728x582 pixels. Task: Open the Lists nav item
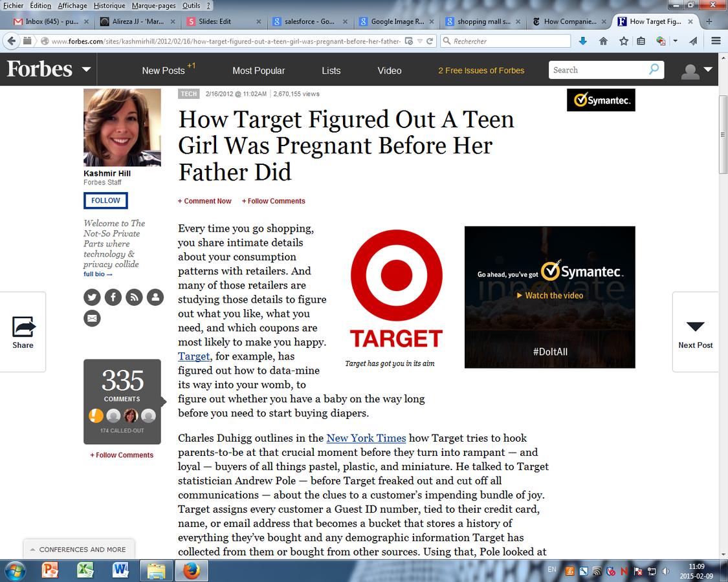point(331,70)
